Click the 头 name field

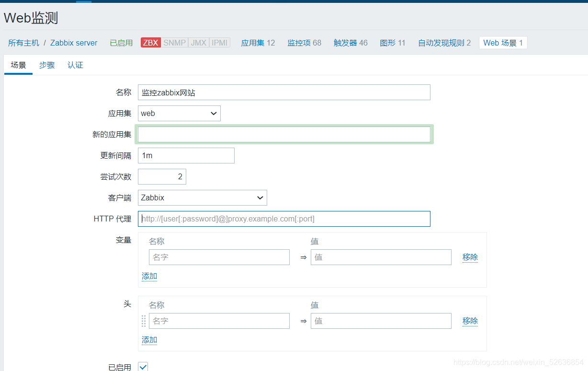coord(219,321)
